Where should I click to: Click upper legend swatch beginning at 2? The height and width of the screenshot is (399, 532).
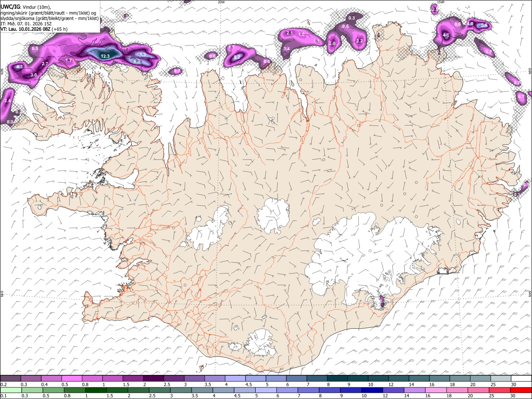click(x=153, y=379)
